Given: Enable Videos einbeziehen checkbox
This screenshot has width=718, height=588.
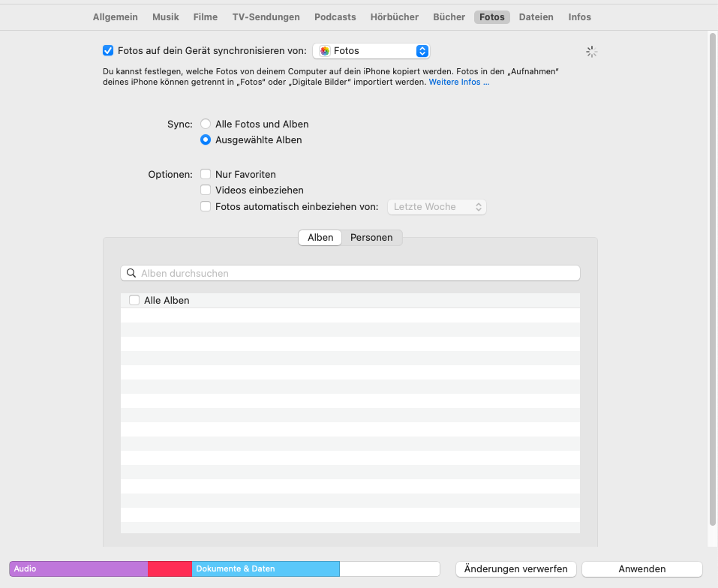Looking at the screenshot, I should 206,190.
